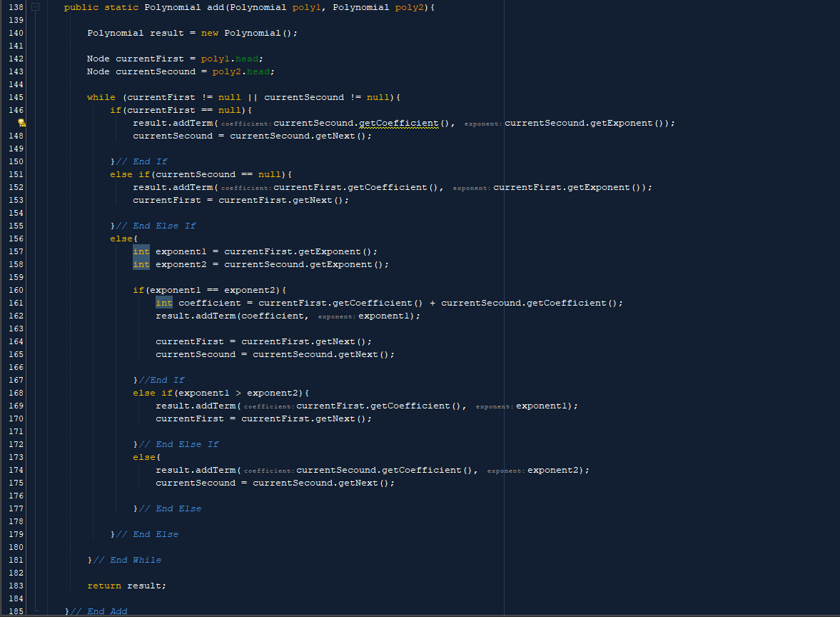The image size is (840, 617).
Task: Click the method name 'add' in the signature
Action: pos(216,8)
